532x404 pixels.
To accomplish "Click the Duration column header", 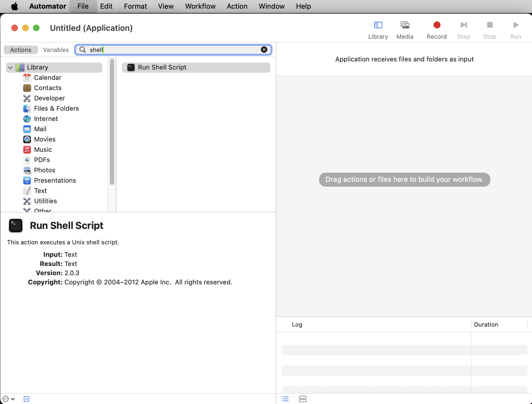I will (486, 324).
